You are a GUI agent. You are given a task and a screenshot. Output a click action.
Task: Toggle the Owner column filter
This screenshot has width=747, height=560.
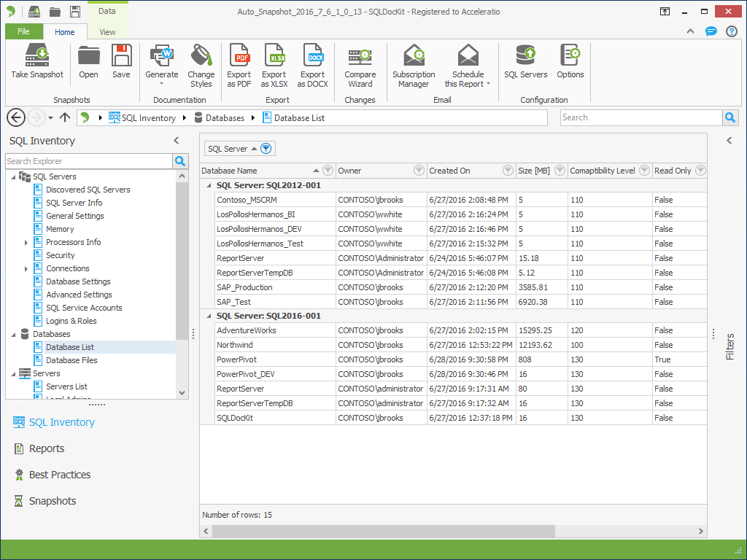(x=419, y=171)
